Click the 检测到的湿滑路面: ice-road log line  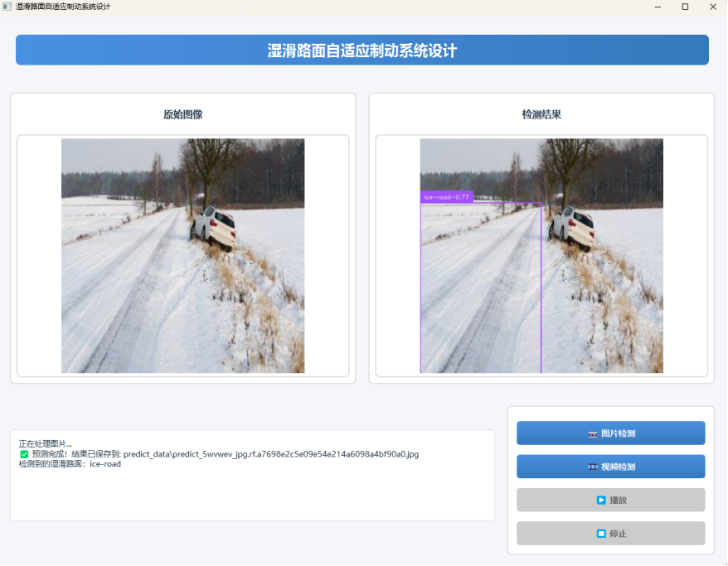pos(70,464)
